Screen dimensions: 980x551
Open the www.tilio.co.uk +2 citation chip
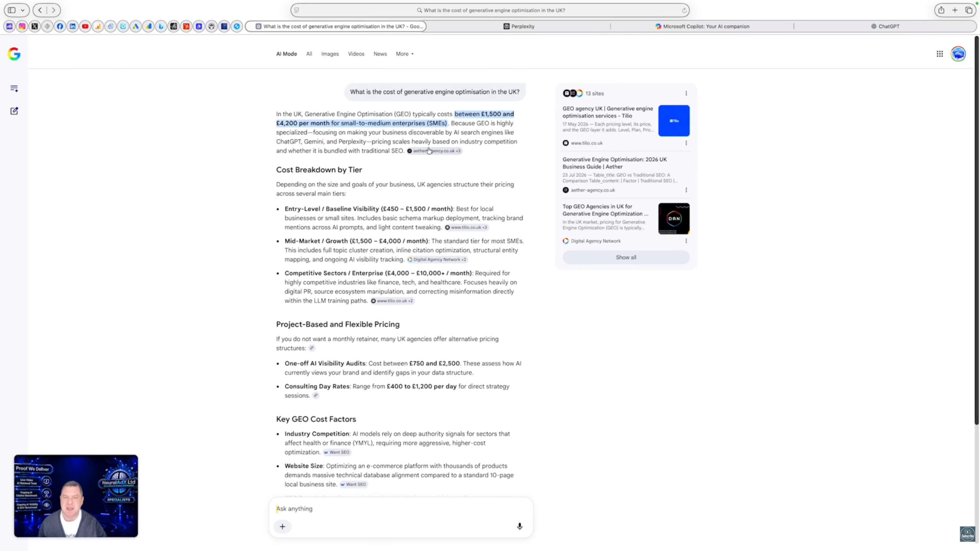pyautogui.click(x=392, y=301)
